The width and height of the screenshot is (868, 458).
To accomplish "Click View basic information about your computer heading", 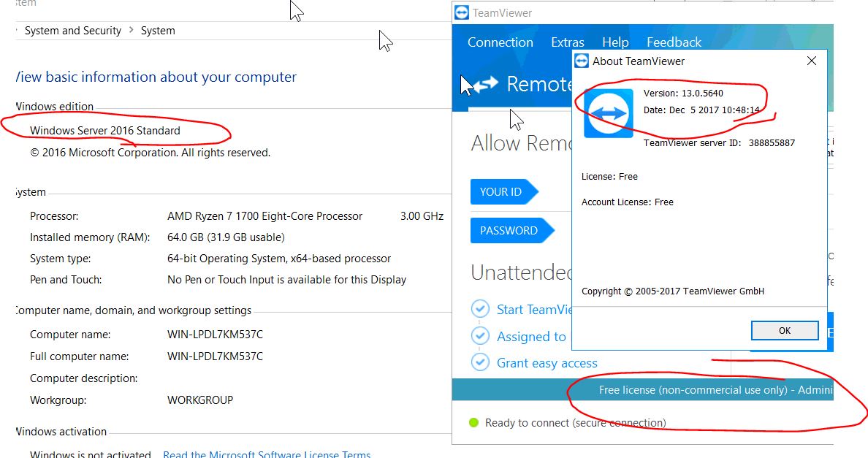I will (156, 77).
